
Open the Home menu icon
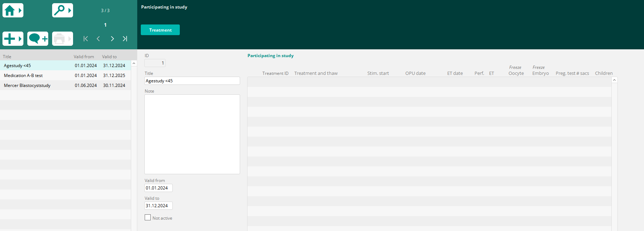click(13, 10)
